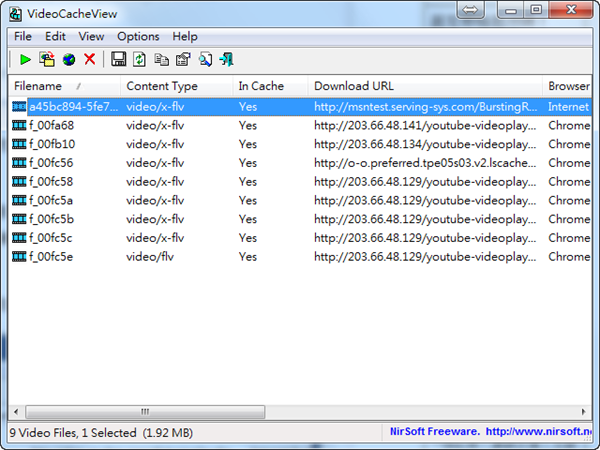Click the double-arrow title bar button
This screenshot has width=600, height=450.
470,10
